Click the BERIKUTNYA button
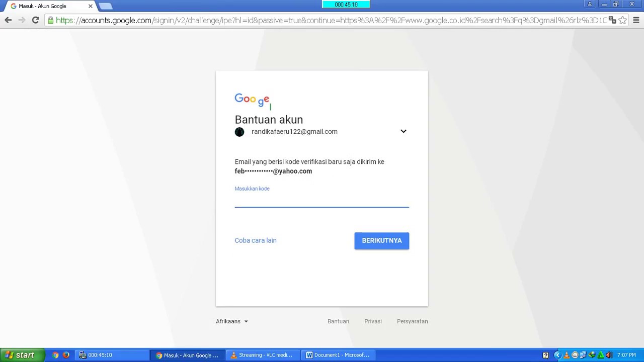This screenshot has width=644, height=362. (x=382, y=240)
